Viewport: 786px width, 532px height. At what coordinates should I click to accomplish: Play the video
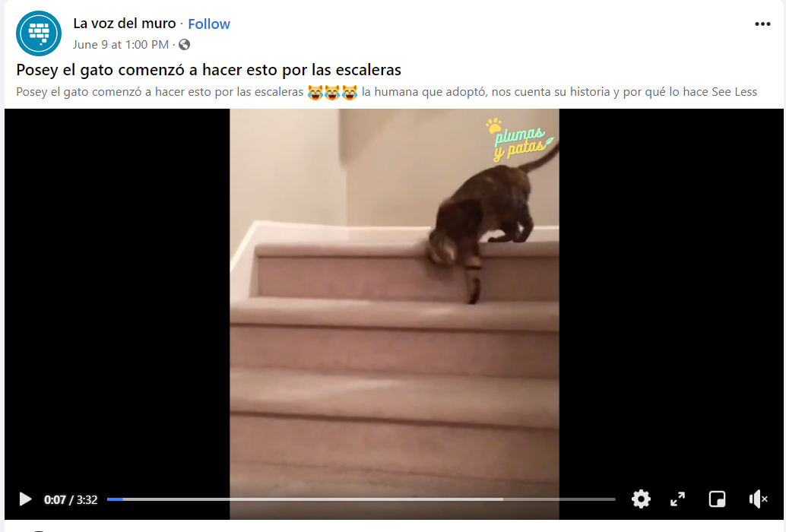click(25, 499)
